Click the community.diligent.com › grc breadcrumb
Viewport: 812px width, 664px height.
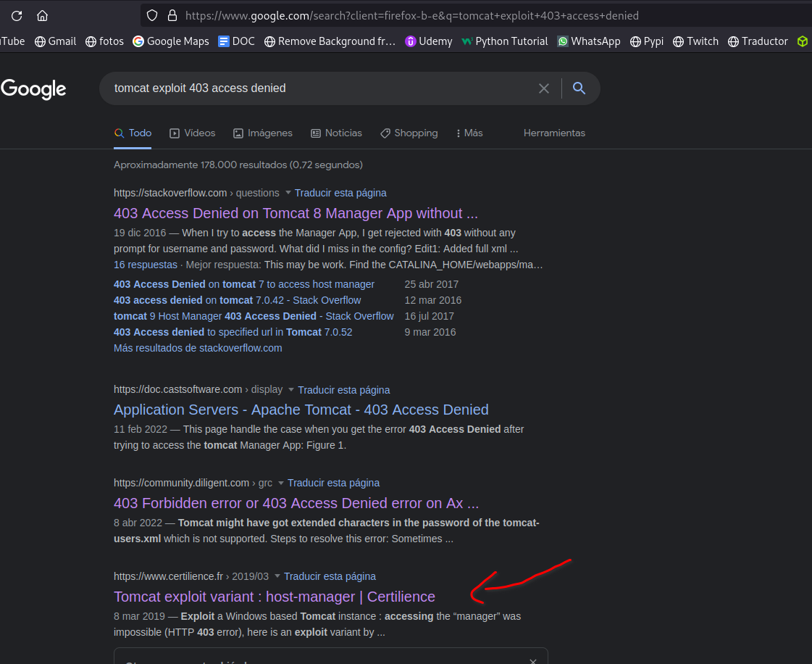193,483
